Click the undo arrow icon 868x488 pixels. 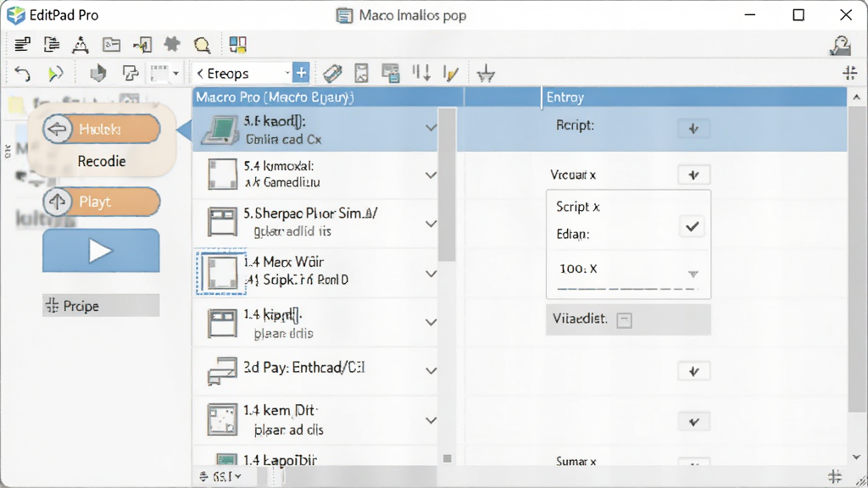tap(22, 73)
